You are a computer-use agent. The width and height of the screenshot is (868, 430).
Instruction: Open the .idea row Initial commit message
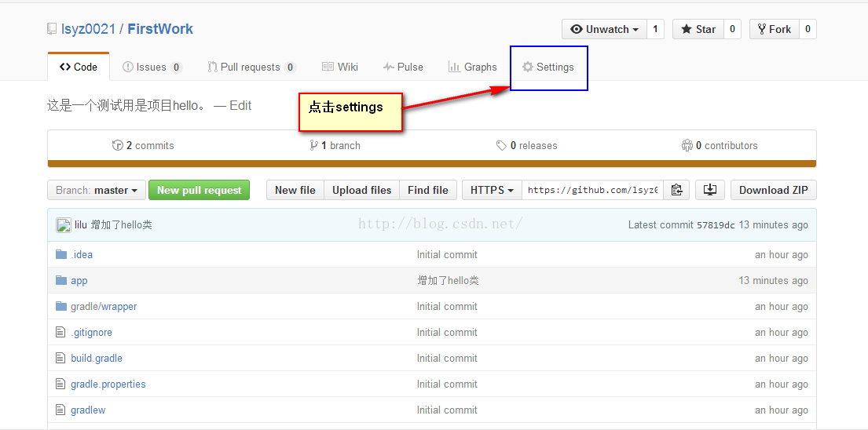[447, 255]
